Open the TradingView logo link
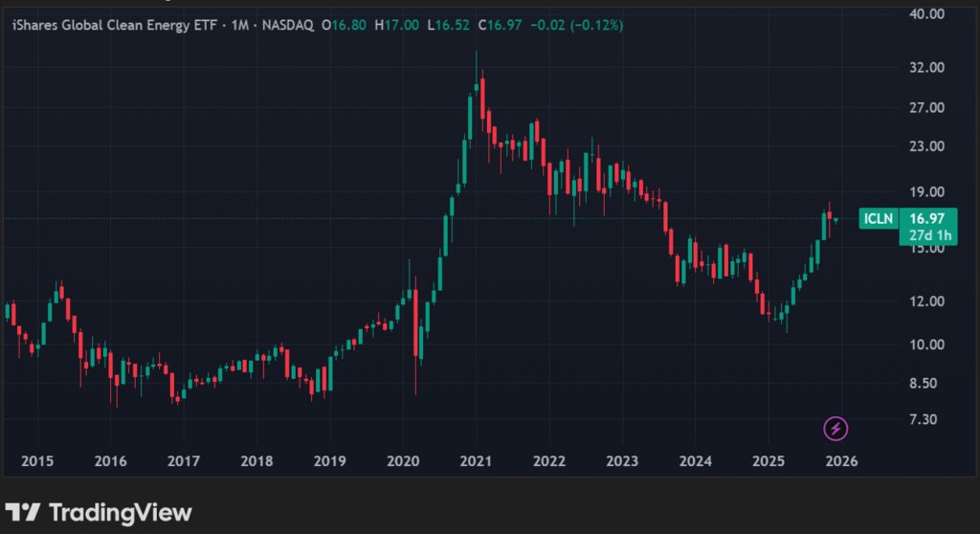The height and width of the screenshot is (534, 980). tap(99, 513)
